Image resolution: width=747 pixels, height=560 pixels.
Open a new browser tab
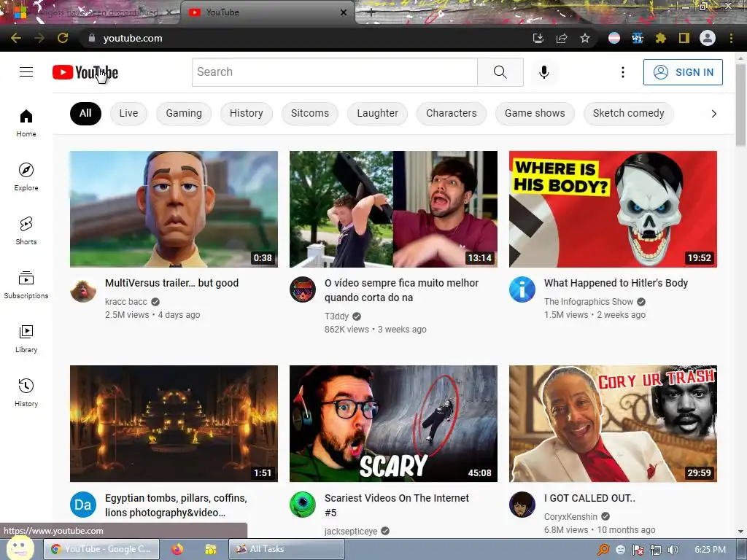click(371, 13)
